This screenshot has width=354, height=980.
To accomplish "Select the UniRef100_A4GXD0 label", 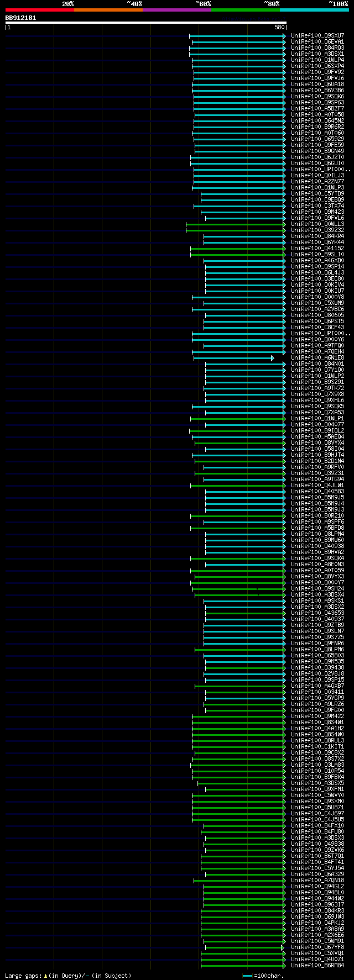I will pos(317,260).
